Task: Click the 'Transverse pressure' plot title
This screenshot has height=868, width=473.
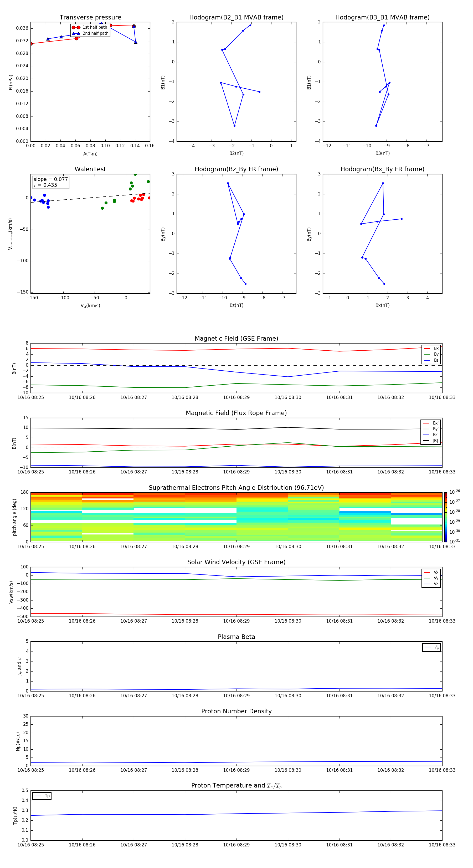Action: point(90,18)
